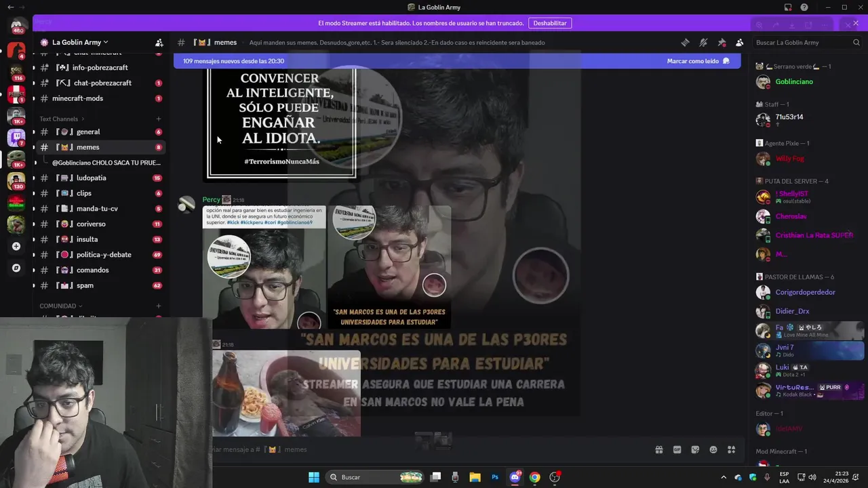Open the emoji picker icon
The height and width of the screenshot is (488, 868).
click(713, 449)
